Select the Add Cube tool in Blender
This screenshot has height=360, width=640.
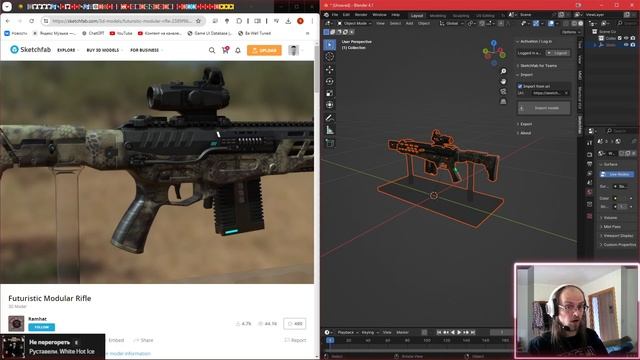click(x=329, y=143)
